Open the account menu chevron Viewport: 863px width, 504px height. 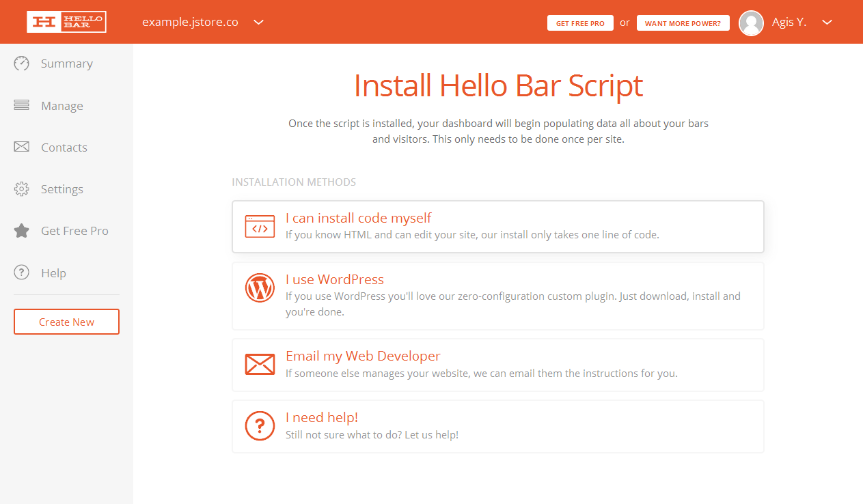point(827,22)
